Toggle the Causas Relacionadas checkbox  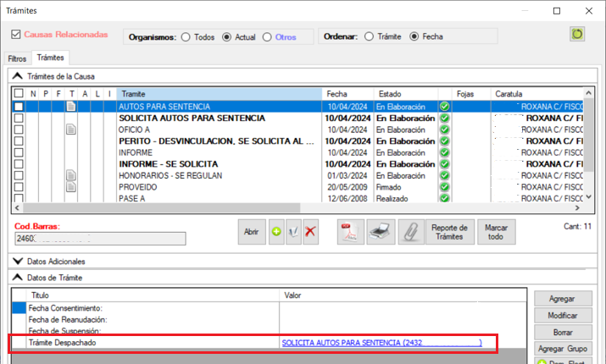(16, 36)
